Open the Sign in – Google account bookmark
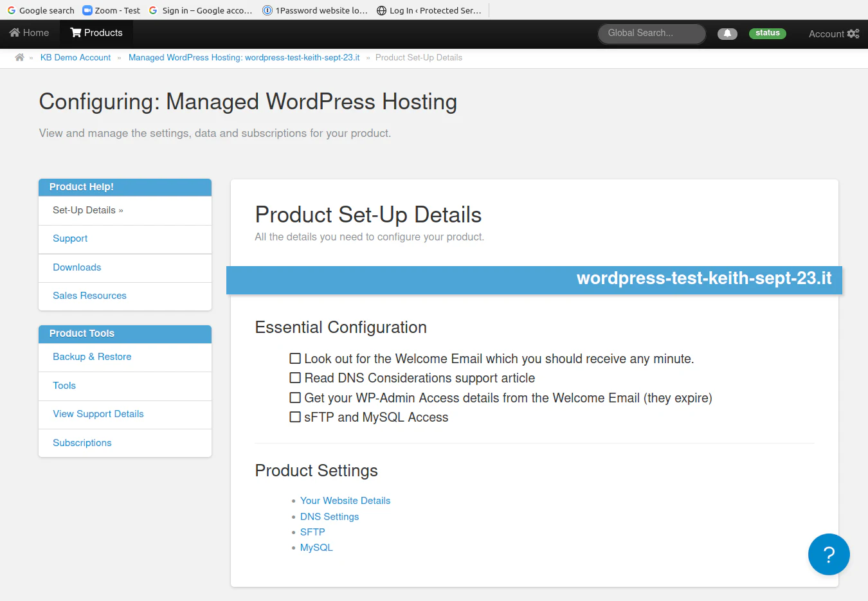868x601 pixels. point(201,10)
